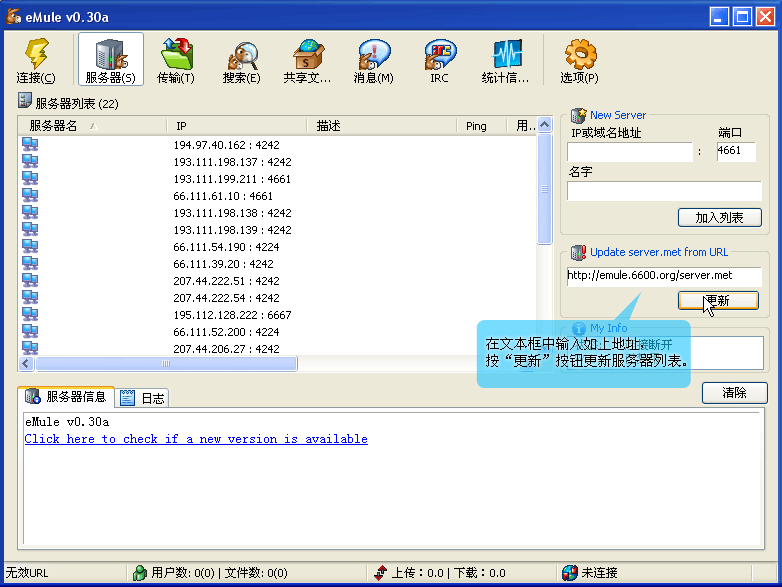Sort by the Ping column header
The image size is (782, 587).
point(481,126)
